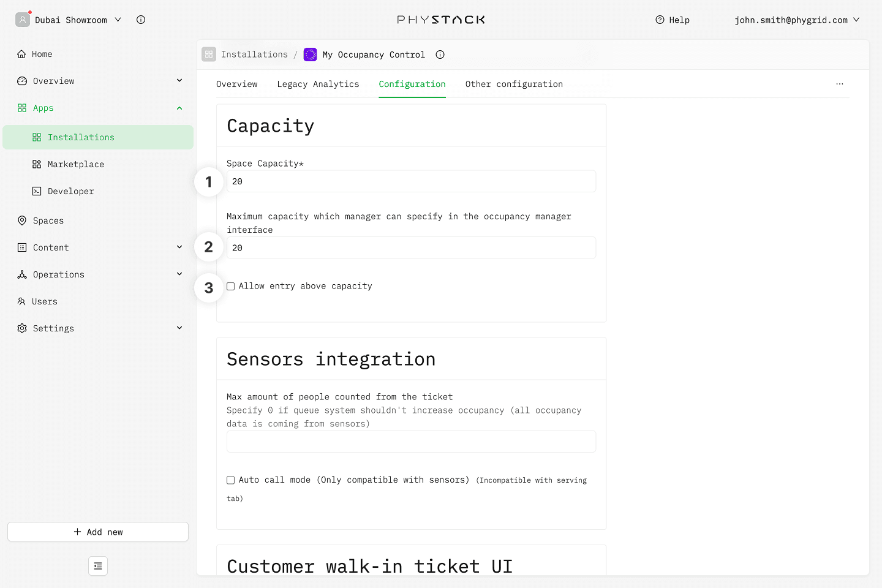
Task: Collapse the Apps sidebar section
Action: [x=179, y=108]
